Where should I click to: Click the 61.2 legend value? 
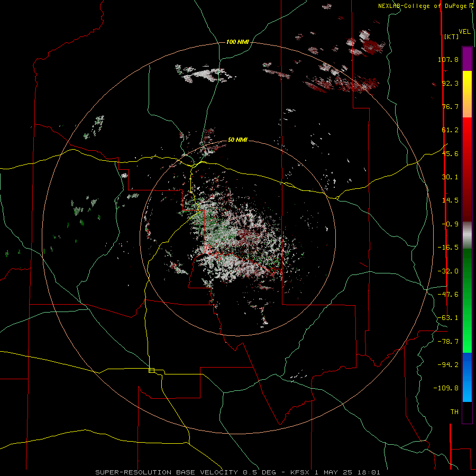(x=450, y=130)
